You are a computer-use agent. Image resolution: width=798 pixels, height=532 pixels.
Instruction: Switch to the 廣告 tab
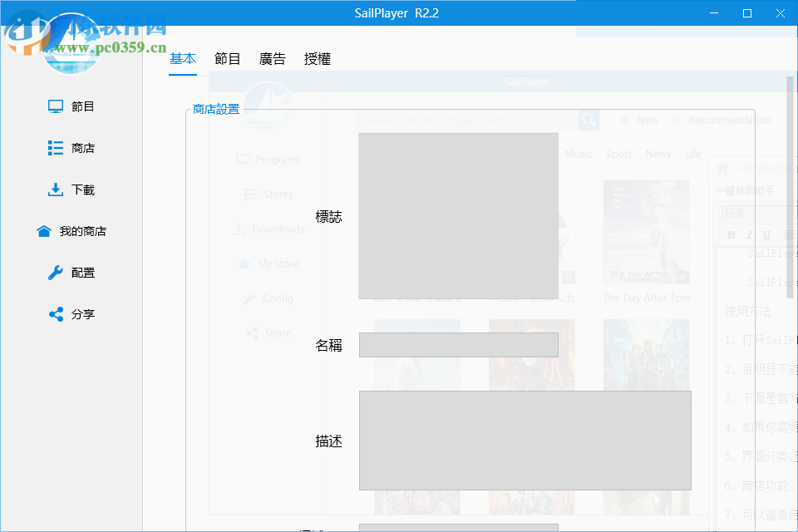pyautogui.click(x=273, y=58)
